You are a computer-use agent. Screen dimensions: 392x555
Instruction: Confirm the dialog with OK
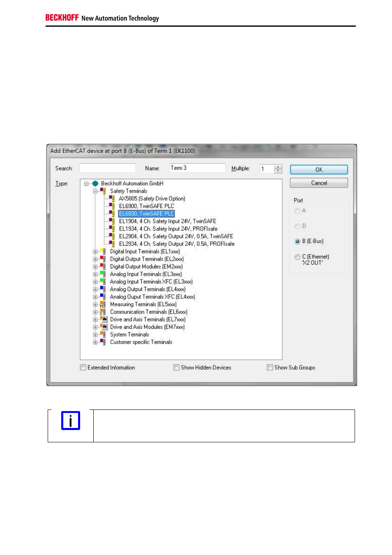[319, 169]
